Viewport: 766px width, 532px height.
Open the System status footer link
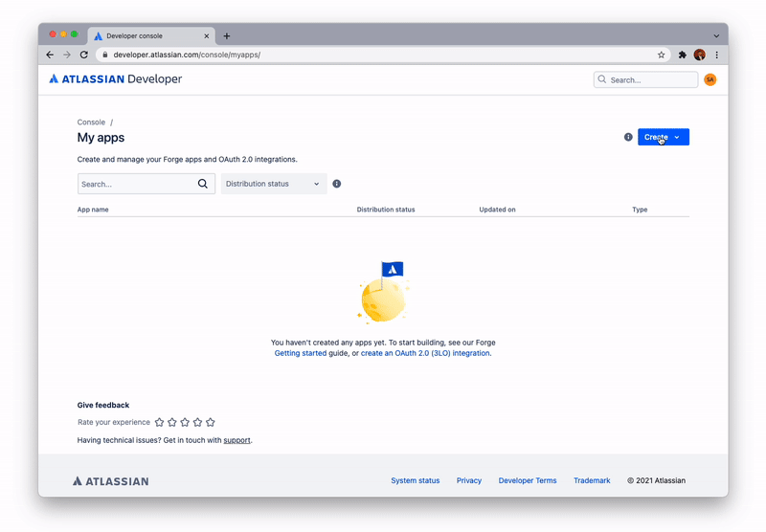(416, 480)
